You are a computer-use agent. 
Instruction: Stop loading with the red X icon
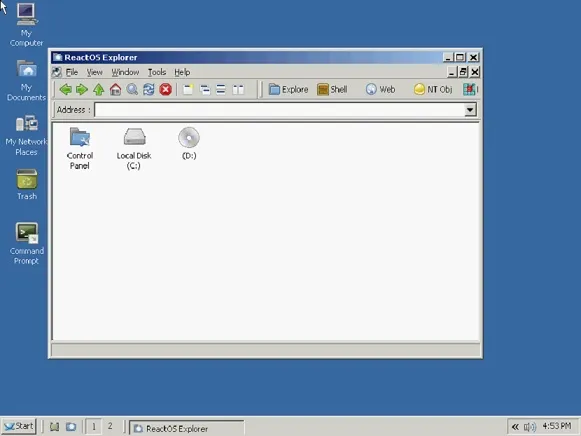(x=165, y=89)
